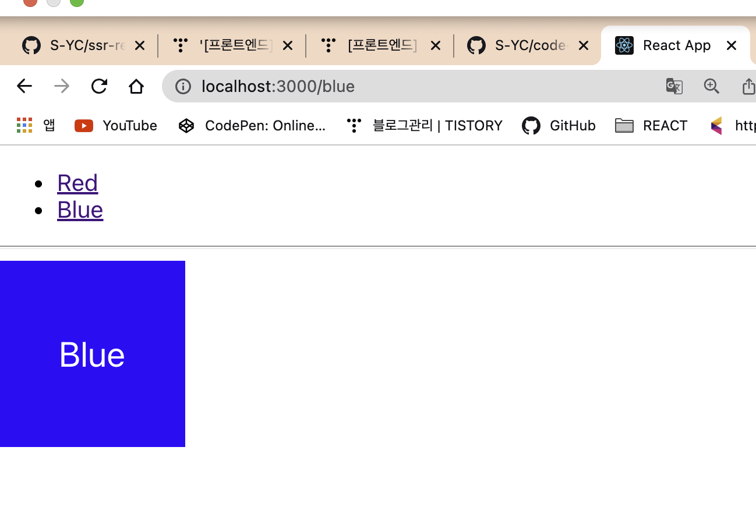Image resolution: width=756 pixels, height=532 pixels.
Task: Click the zoom magnifier icon in address bar
Action: (712, 86)
